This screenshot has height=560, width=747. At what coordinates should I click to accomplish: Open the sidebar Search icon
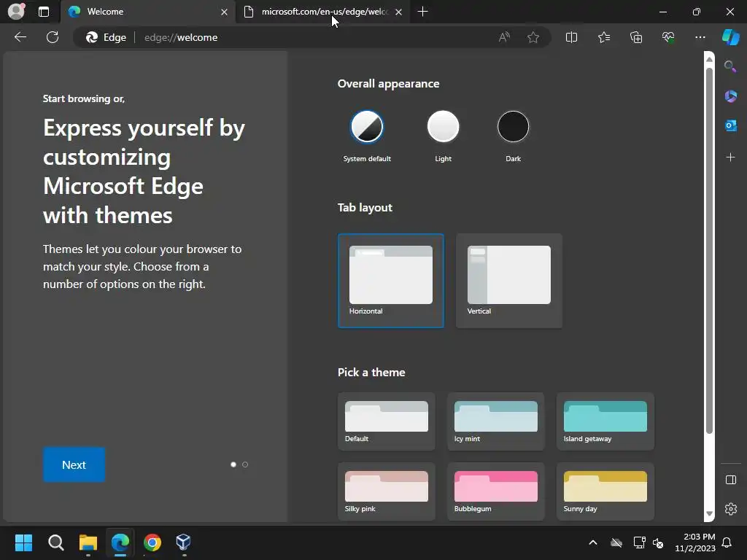pos(730,66)
